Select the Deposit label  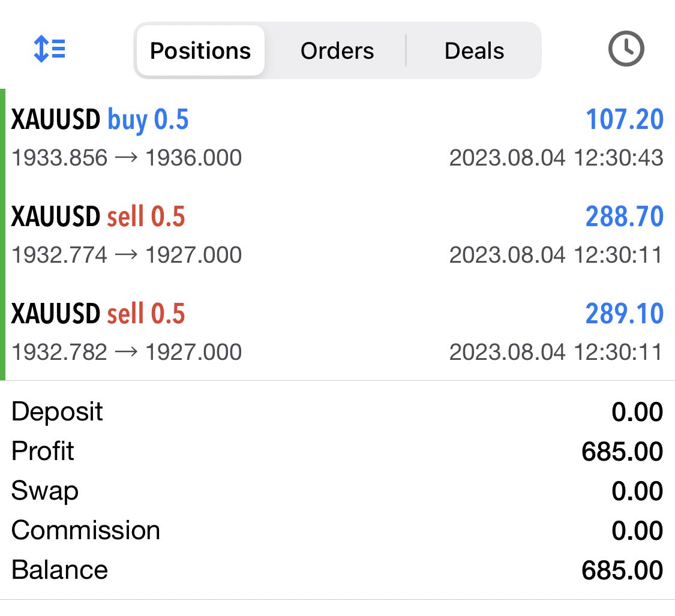[x=57, y=412]
